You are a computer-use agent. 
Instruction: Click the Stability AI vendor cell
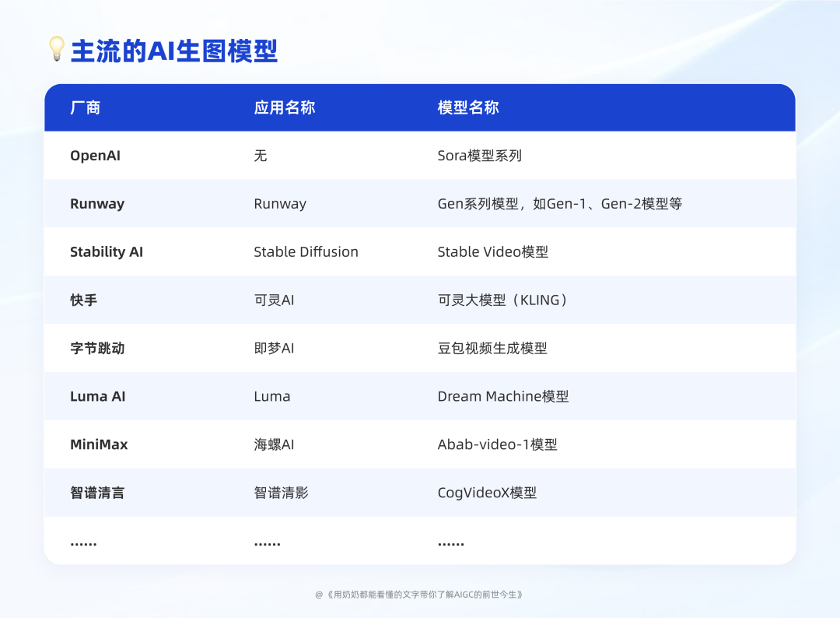[107, 252]
